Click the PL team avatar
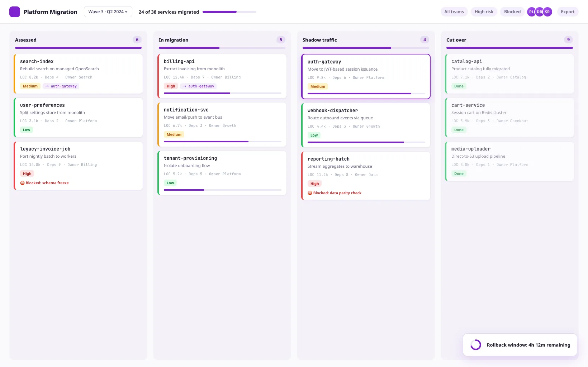This screenshot has width=588, height=367. tap(531, 12)
